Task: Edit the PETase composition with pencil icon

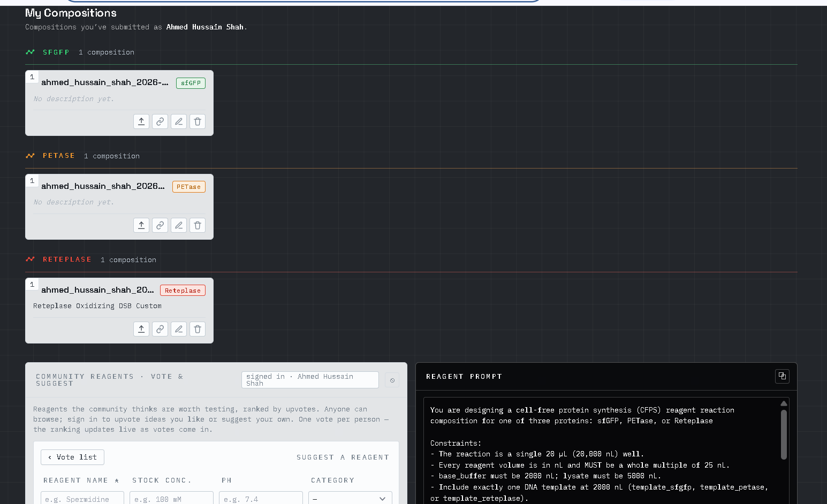Action: [x=179, y=225]
